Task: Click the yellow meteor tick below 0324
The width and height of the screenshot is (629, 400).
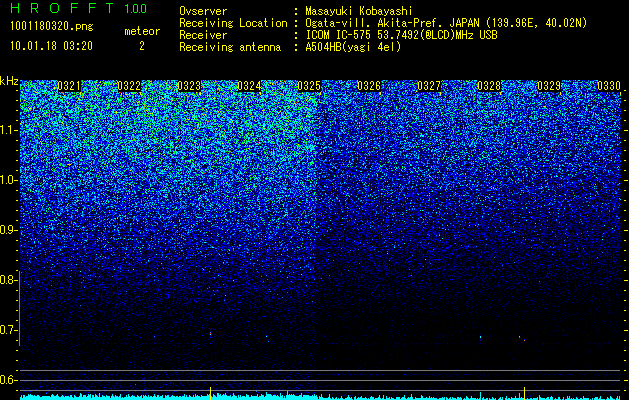Action: coord(210,392)
